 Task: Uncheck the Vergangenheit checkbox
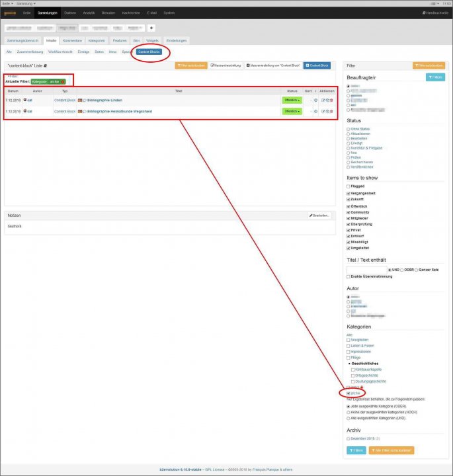(349, 193)
